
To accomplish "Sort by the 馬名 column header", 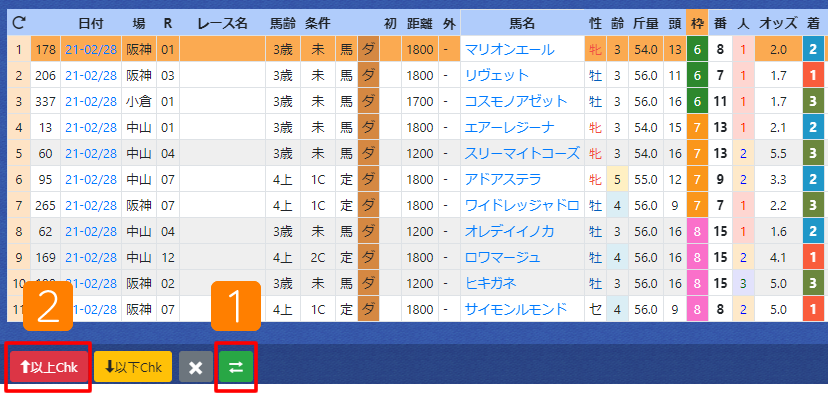I will [x=522, y=23].
